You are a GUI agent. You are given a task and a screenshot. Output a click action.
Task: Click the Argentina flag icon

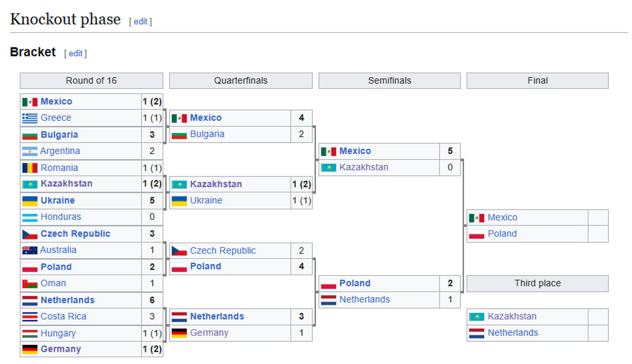coord(29,151)
